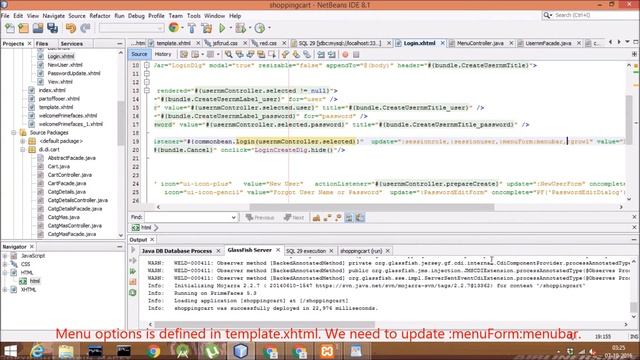Click the Stop Macro Recording icon
Screen dimensions: 640x360
[x=356, y=54]
